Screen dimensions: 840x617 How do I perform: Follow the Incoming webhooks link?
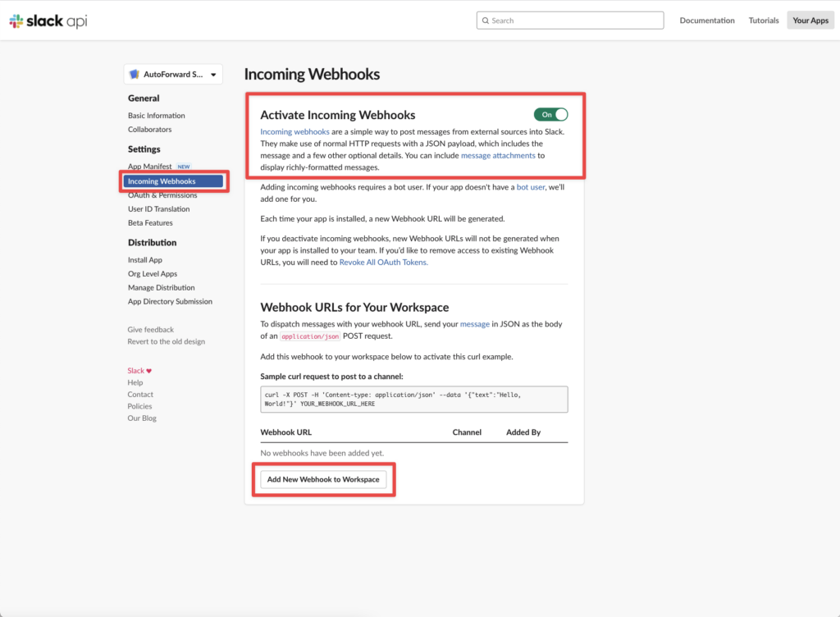coord(294,132)
